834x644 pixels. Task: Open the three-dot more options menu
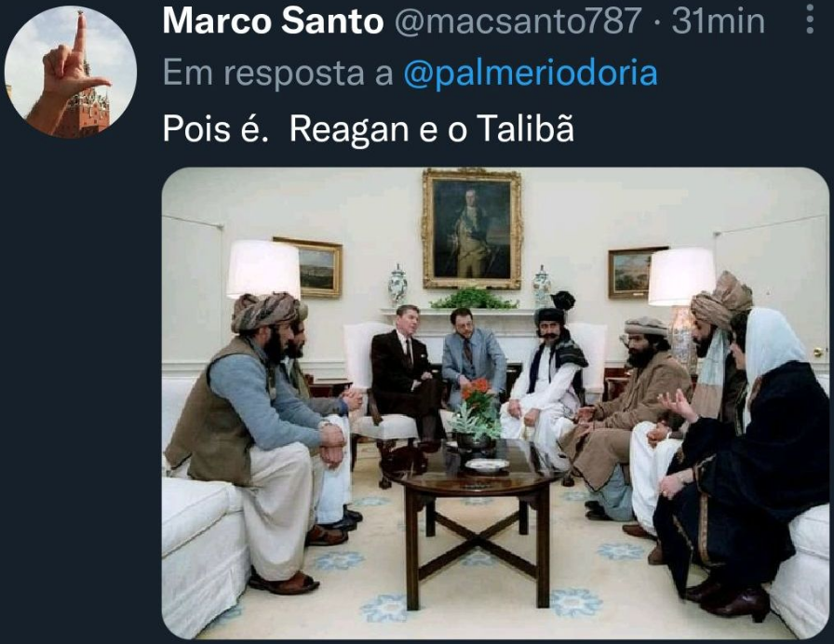click(x=810, y=20)
